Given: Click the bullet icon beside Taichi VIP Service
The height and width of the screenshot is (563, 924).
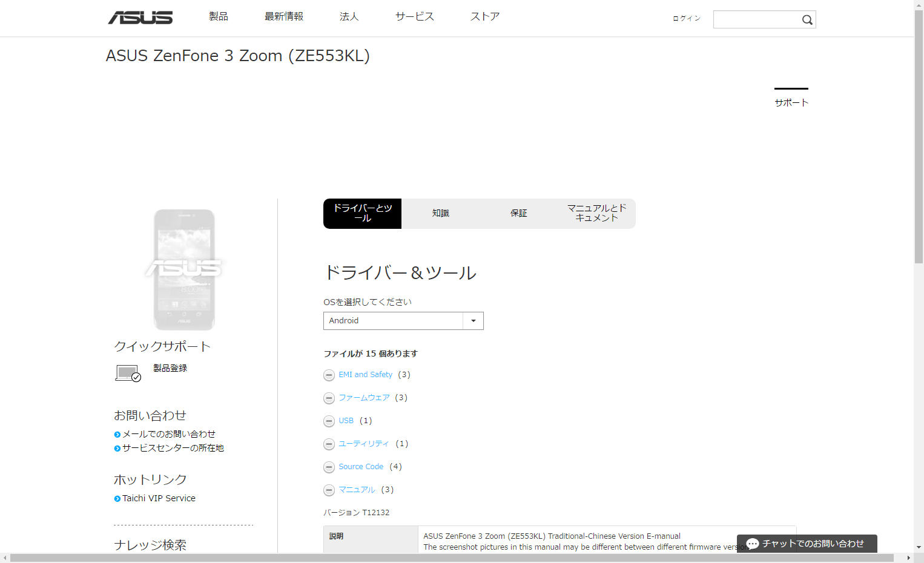Looking at the screenshot, I should tap(117, 499).
